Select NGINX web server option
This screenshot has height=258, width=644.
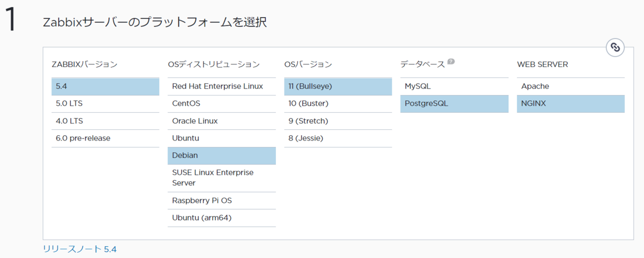pos(570,104)
